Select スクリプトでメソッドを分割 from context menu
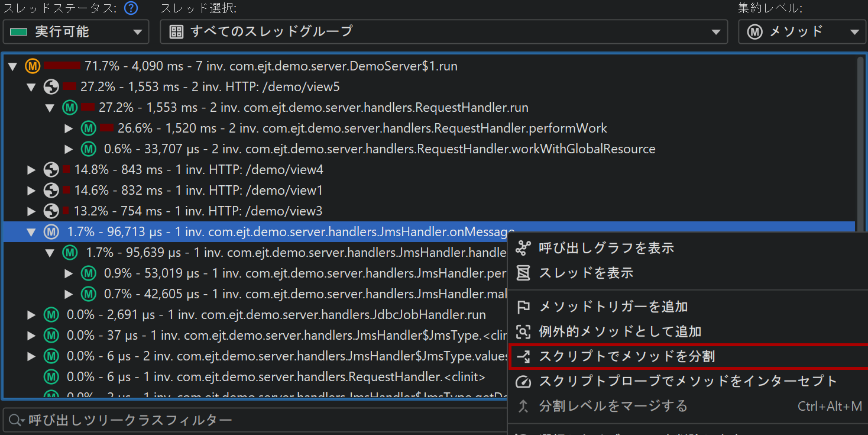Image resolution: width=868 pixels, height=435 pixels. tap(627, 356)
